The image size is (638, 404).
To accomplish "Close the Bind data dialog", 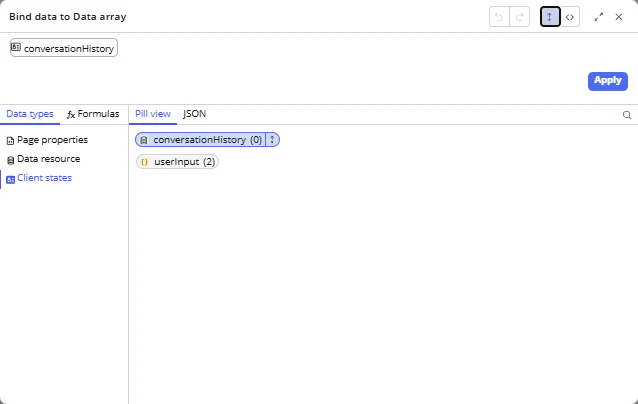I will point(619,17).
